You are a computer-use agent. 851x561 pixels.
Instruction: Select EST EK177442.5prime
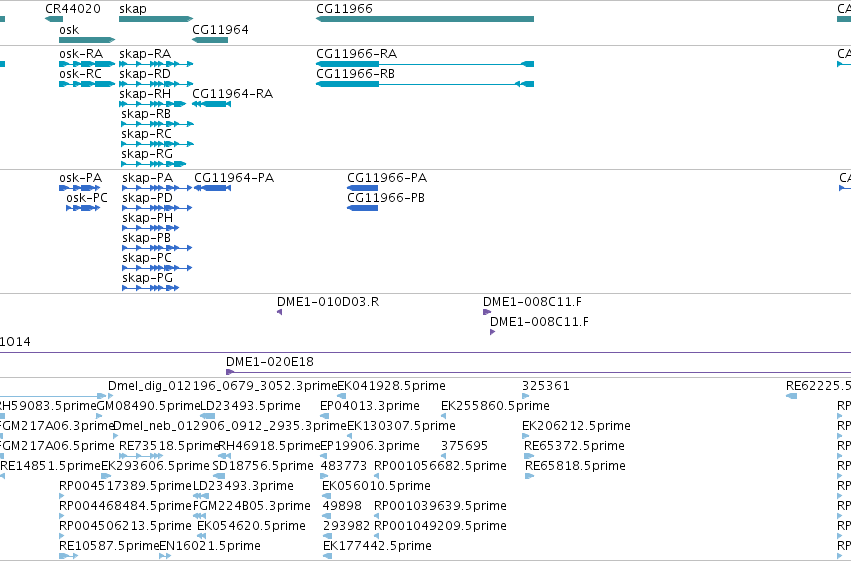[x=377, y=546]
